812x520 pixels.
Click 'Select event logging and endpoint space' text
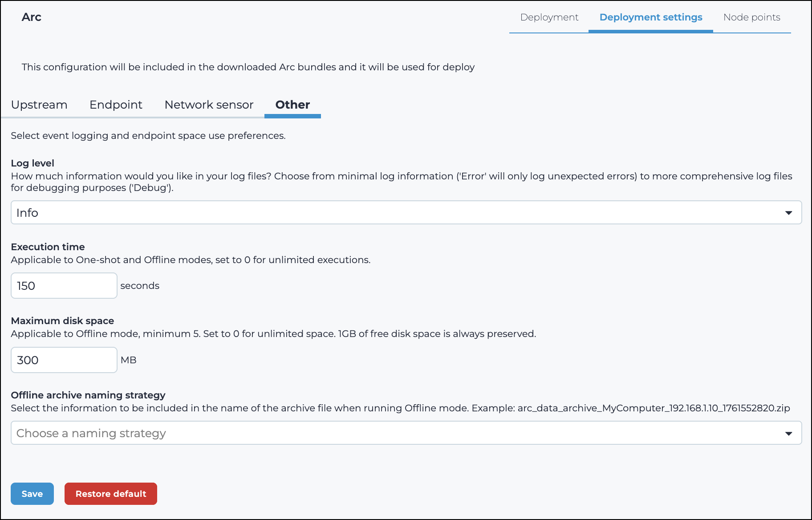point(148,136)
